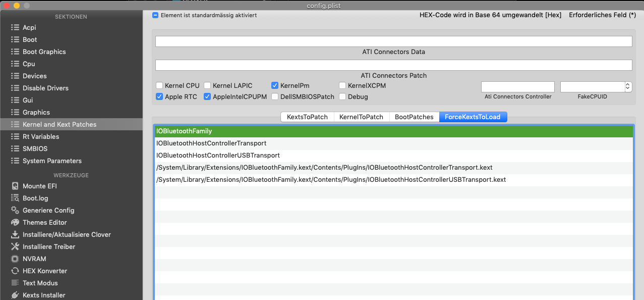The image size is (644, 300).
Task: Select the path row ending IOBluetoothHostControllerTransport.kext
Action: 393,168
